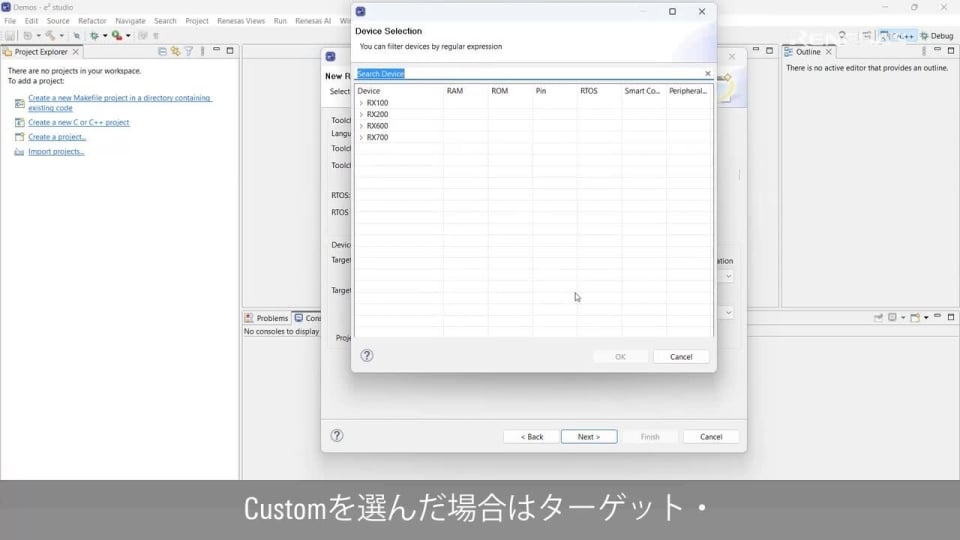Image resolution: width=960 pixels, height=540 pixels.
Task: Open the Renesas AI menu
Action: [x=313, y=21]
